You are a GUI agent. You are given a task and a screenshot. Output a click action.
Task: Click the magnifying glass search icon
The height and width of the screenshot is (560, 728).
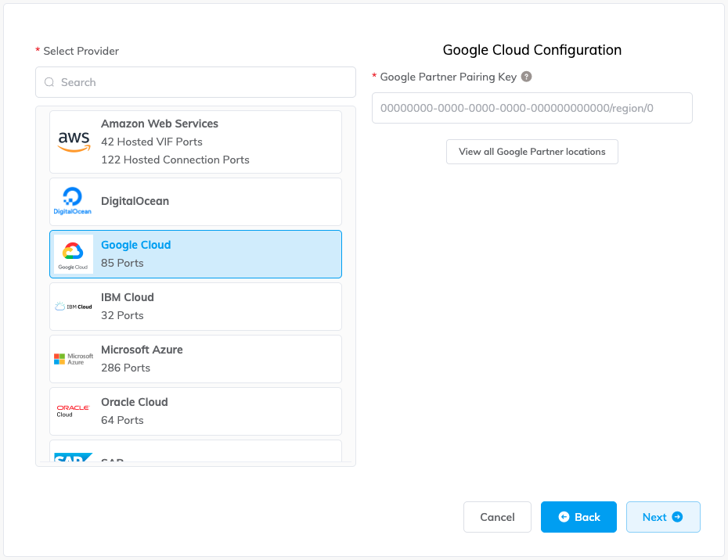(x=49, y=82)
